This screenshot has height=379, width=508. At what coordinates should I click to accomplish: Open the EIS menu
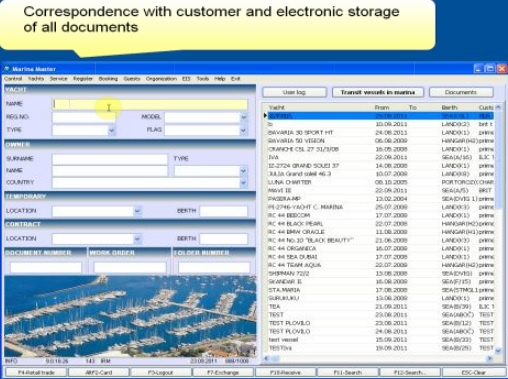pyautogui.click(x=186, y=79)
